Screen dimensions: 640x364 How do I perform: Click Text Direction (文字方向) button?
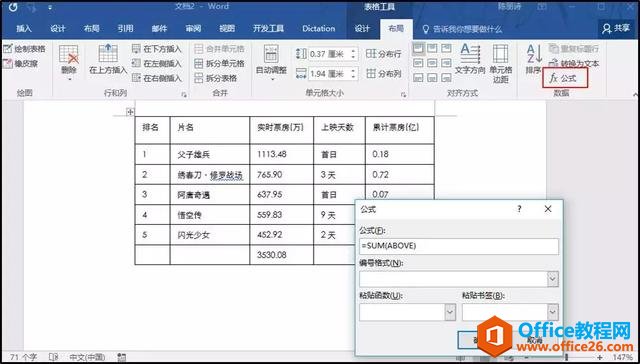click(x=470, y=60)
